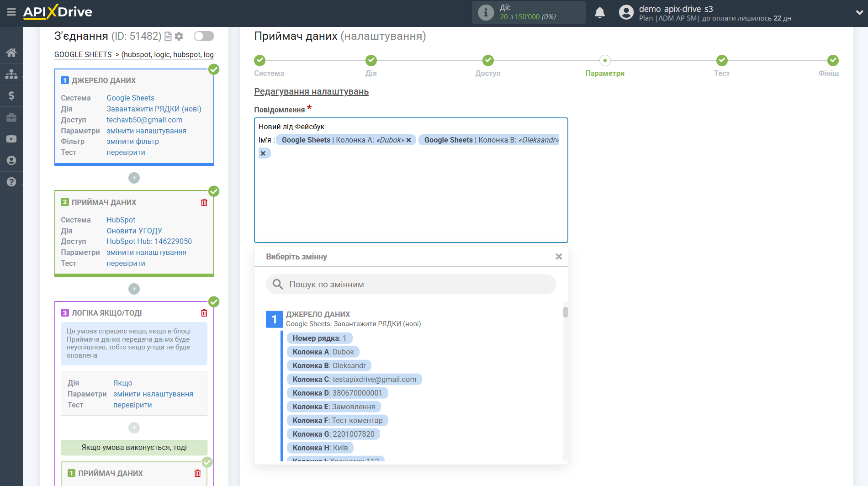Add a block inside the logic section
This screenshot has width=868, height=486.
point(134,428)
